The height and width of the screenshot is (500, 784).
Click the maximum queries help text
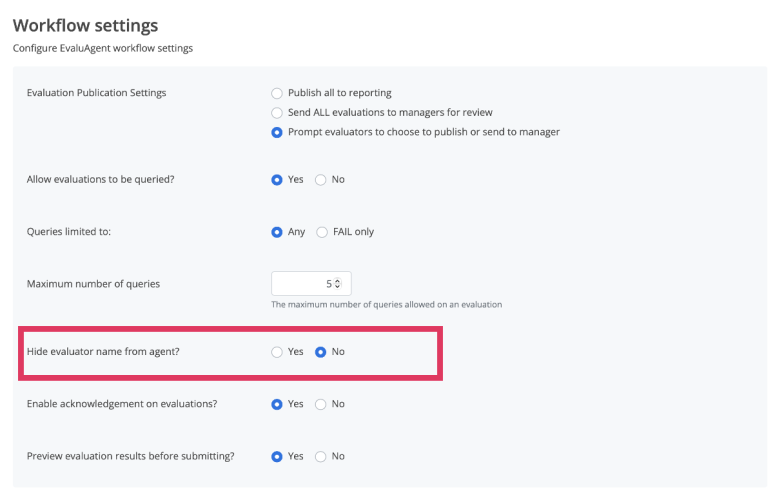click(x=386, y=304)
